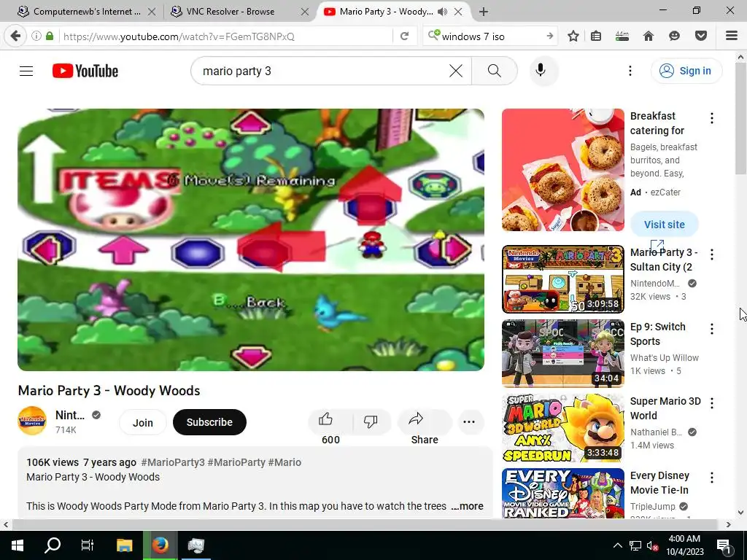Show site security padlock information
Screen dimensions: 747x560
[x=50, y=36]
